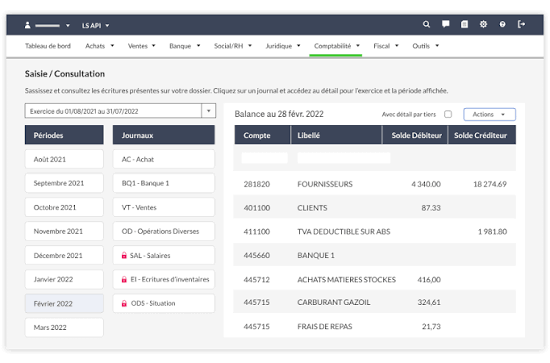This screenshot has height=363, width=550.
Task: Expand the LS API dropdown
Action: click(x=95, y=26)
